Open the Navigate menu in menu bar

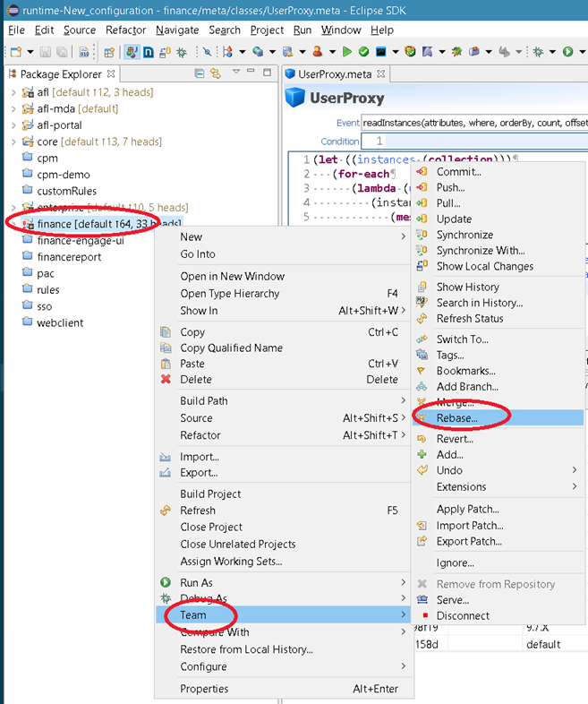click(177, 30)
